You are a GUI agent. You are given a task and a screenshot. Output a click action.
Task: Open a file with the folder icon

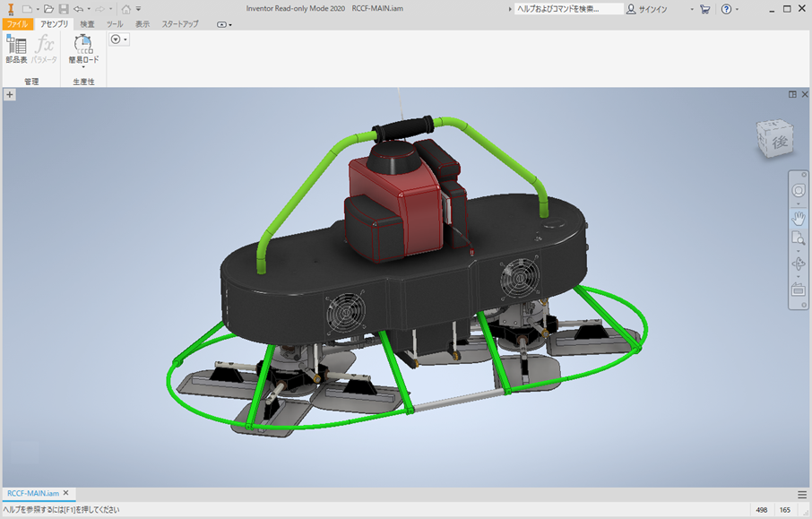coord(48,9)
